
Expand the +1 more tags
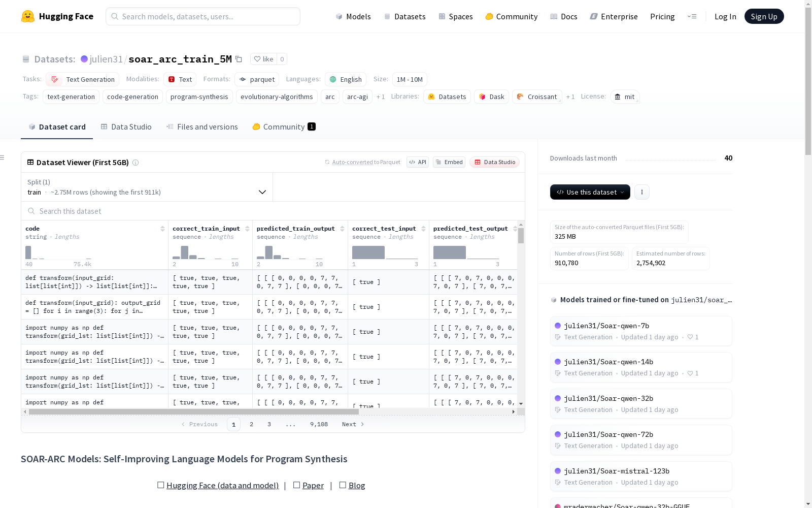(x=381, y=97)
